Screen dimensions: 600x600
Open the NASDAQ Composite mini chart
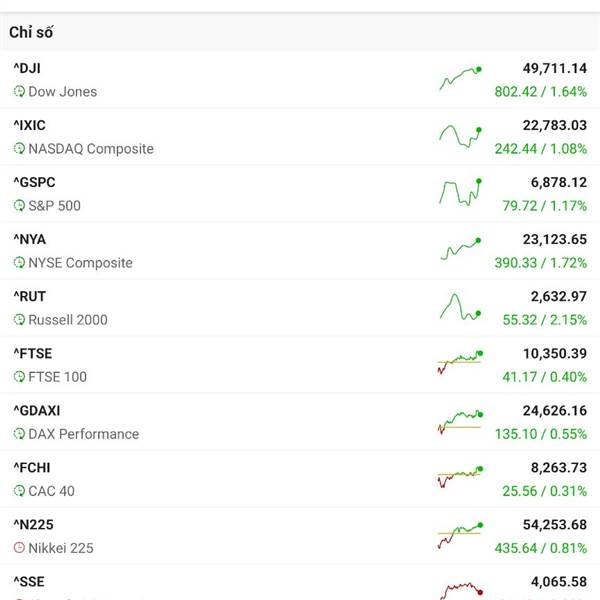tap(460, 136)
